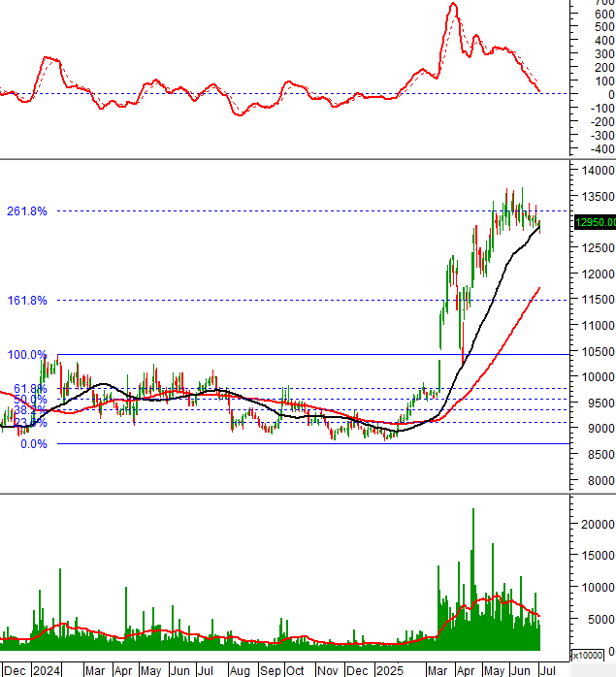This screenshot has width=616, height=677.
Task: Click 8000 on the price axis
Action: click(x=601, y=480)
